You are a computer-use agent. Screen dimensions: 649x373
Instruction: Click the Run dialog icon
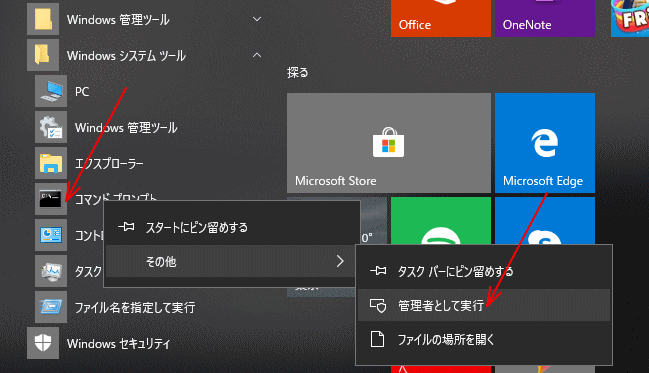tap(51, 307)
